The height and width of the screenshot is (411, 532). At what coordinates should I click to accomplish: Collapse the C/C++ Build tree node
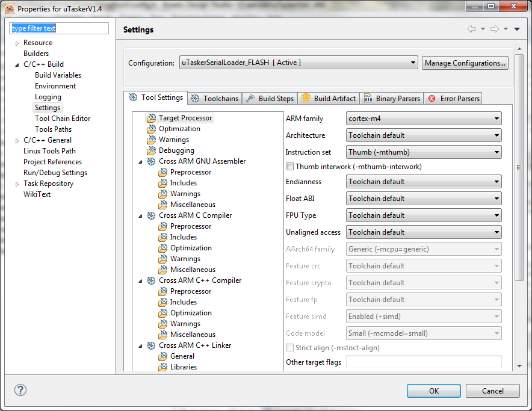click(x=17, y=65)
